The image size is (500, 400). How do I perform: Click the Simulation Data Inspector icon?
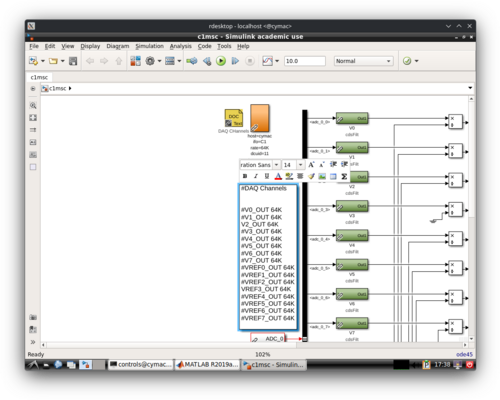click(267, 61)
